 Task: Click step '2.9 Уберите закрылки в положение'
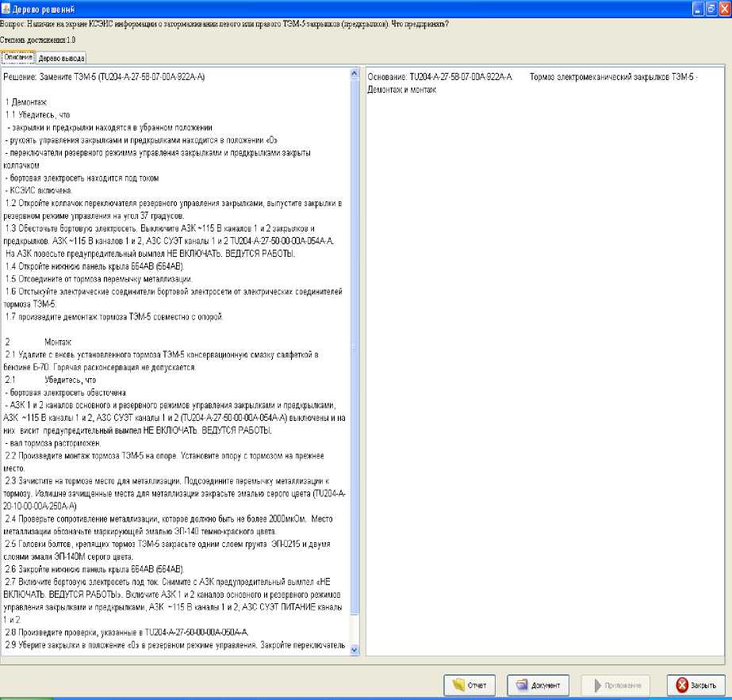coord(175,645)
